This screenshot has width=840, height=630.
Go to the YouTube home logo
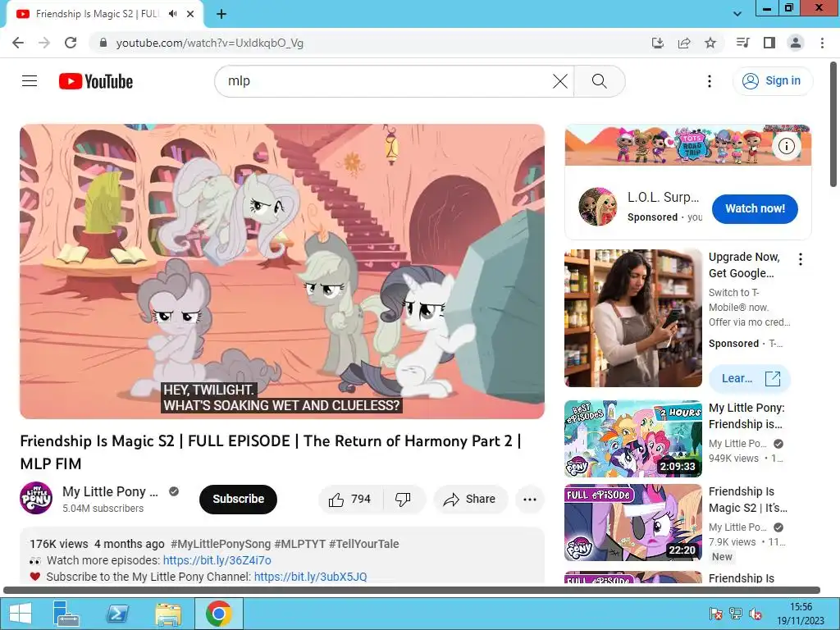point(96,81)
